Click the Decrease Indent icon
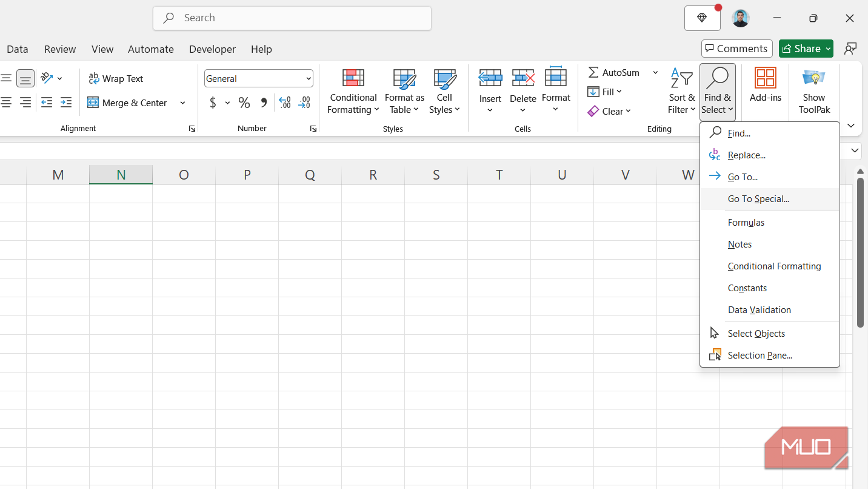 [47, 103]
